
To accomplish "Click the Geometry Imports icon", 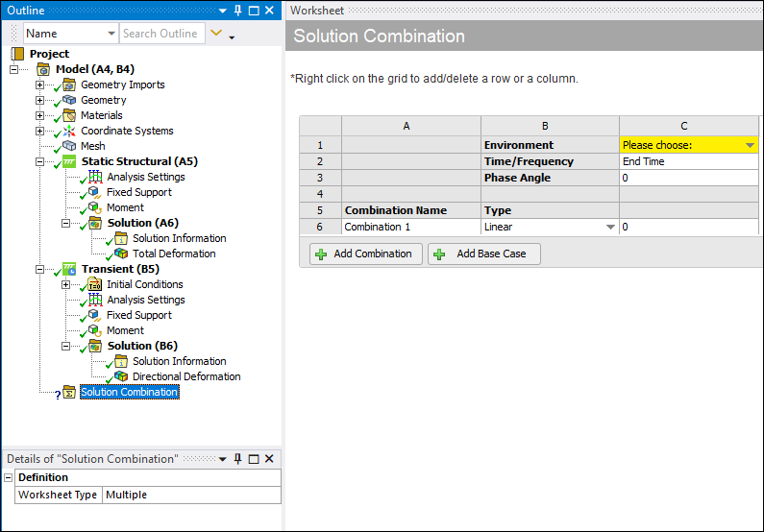I will point(69,85).
